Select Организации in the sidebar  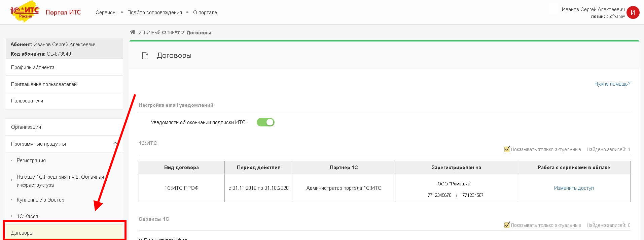pyautogui.click(x=26, y=127)
